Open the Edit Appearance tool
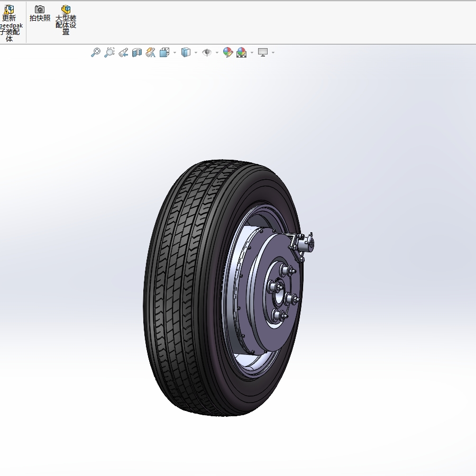Image resolution: width=476 pixels, height=476 pixels. (227, 52)
